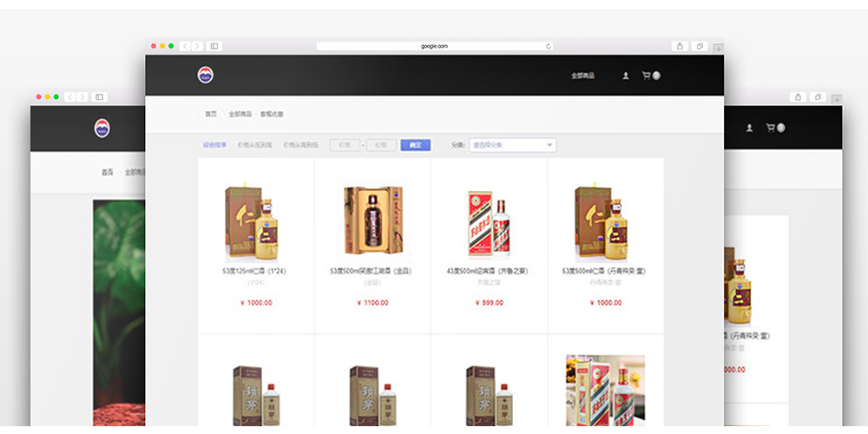
Task: Click the ¥ 1100.00 price
Action: [x=372, y=303]
